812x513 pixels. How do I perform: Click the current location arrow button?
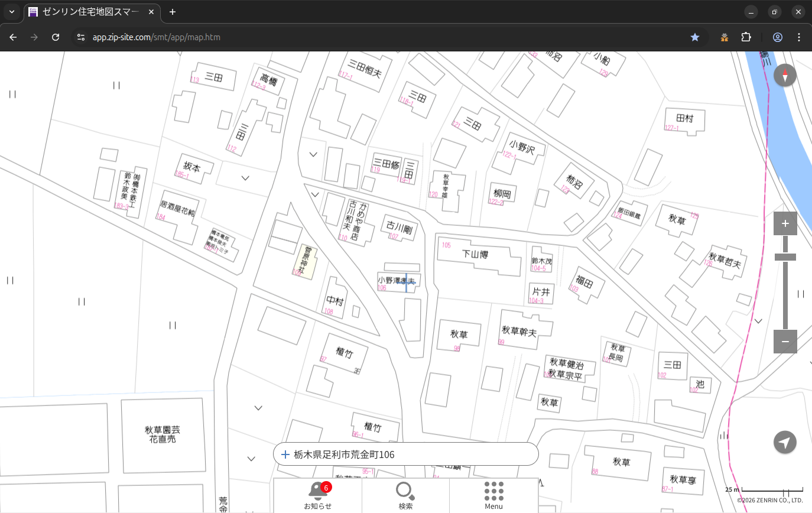785,442
